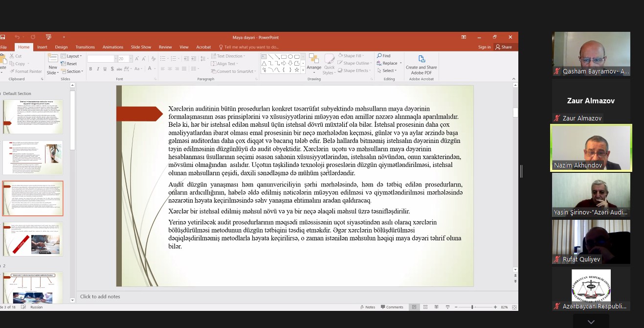Image resolution: width=644 pixels, height=328 pixels.
Task: Click the Save icon in quick access toolbar
Action: pos(2,37)
